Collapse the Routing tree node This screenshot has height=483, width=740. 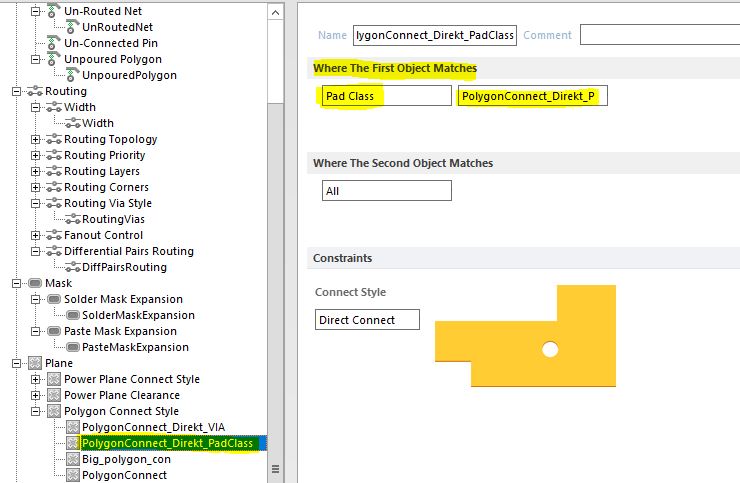(17, 91)
